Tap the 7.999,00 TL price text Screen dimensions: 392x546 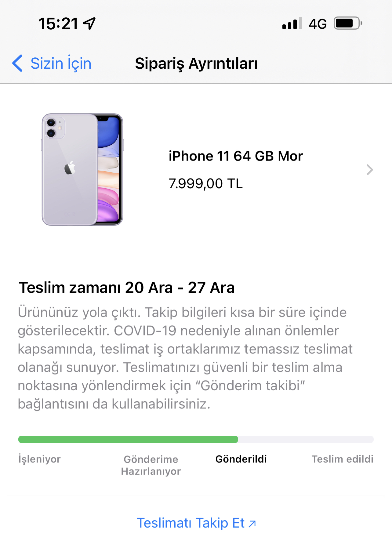click(x=205, y=184)
